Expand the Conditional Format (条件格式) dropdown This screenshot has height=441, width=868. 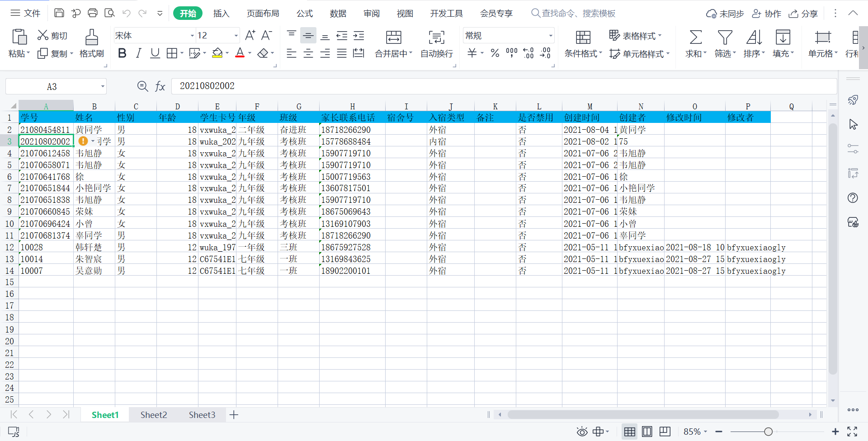pos(600,53)
